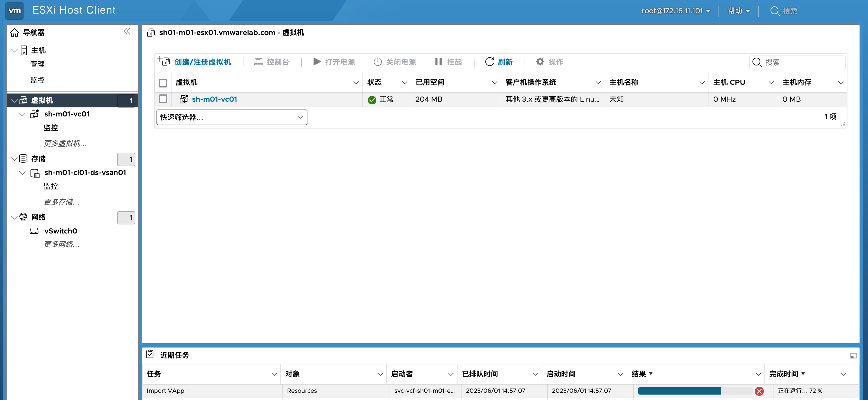This screenshot has height=400, width=868.
Task: Open the 已用空间 column dropdown arrow
Action: point(495,83)
